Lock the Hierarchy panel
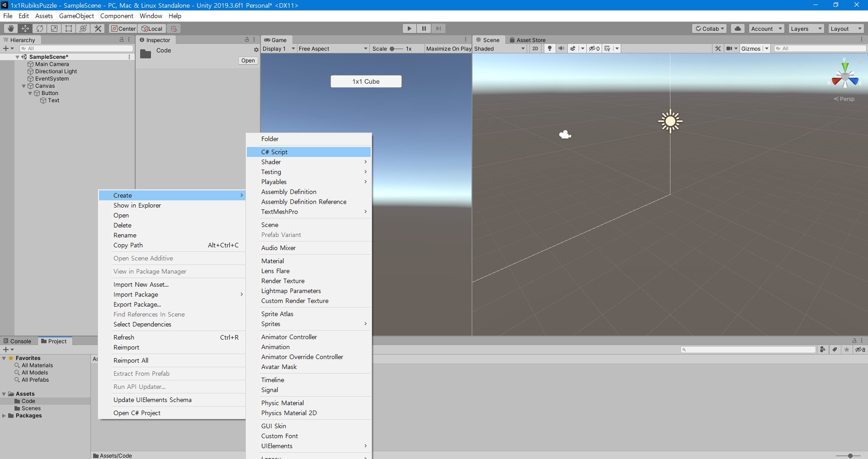 (122, 40)
